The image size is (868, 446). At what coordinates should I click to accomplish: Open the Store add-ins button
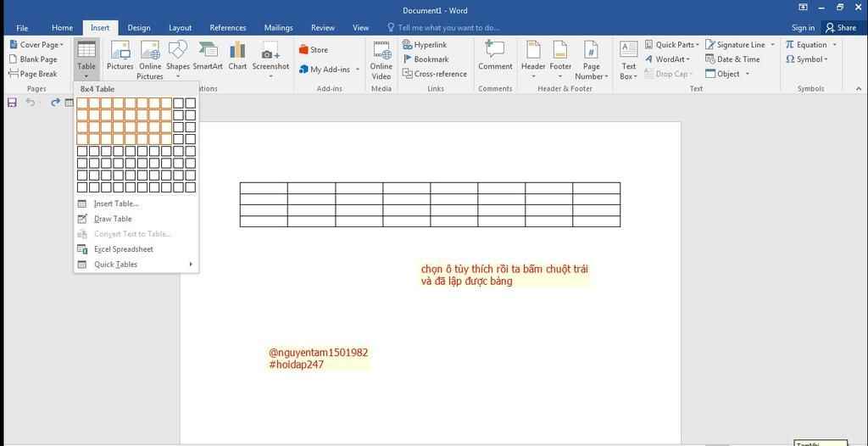pyautogui.click(x=314, y=50)
